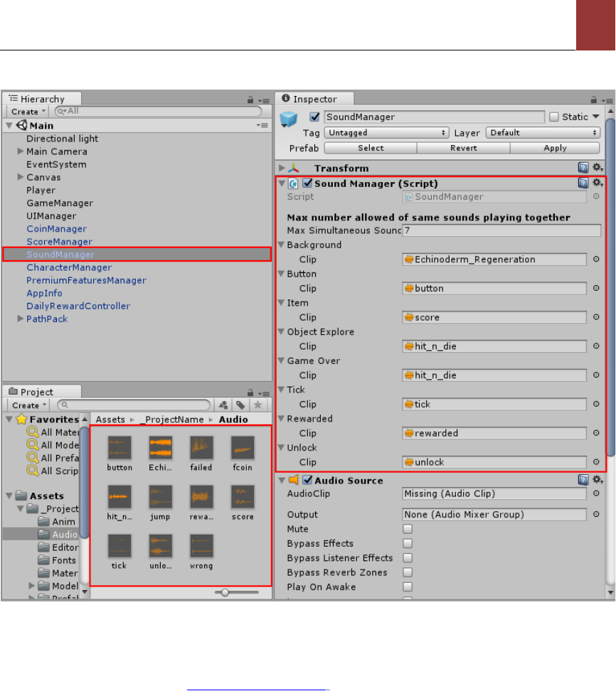Enable the Bypass Effects checkbox
This screenshot has width=616, height=691.
click(408, 543)
